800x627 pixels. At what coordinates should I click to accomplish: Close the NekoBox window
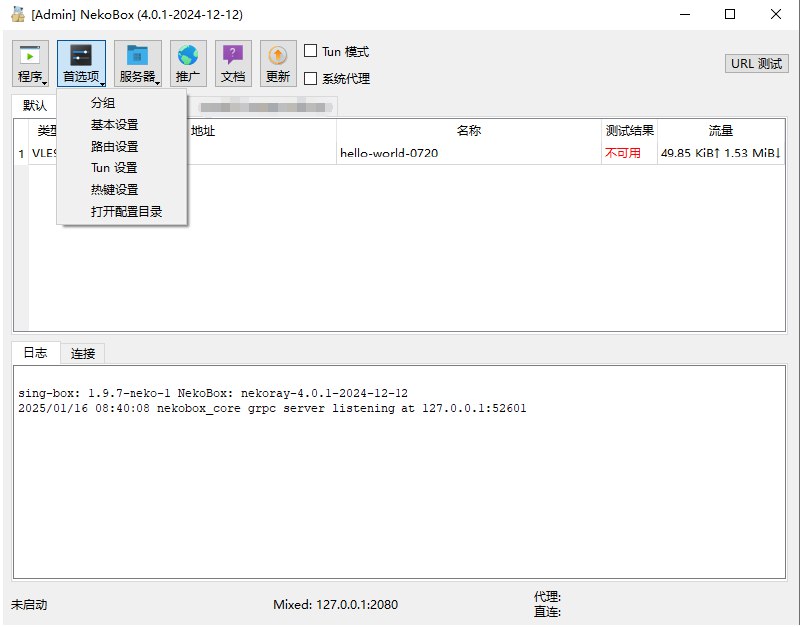point(776,14)
